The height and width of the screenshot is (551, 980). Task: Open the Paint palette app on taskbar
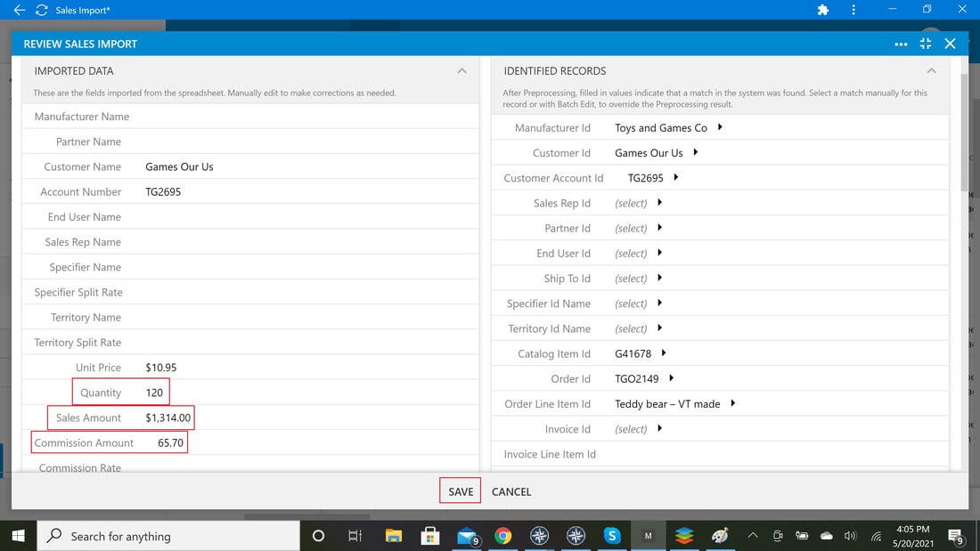pos(720,536)
